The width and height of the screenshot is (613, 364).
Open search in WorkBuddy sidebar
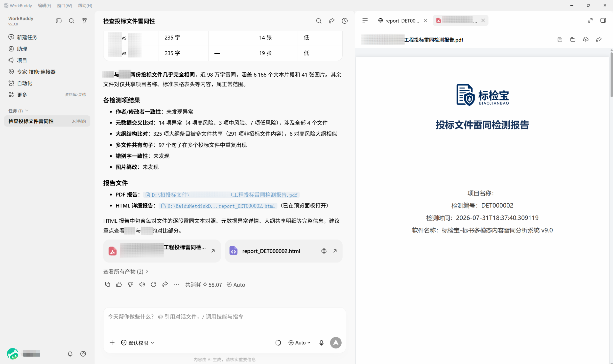pyautogui.click(x=71, y=21)
